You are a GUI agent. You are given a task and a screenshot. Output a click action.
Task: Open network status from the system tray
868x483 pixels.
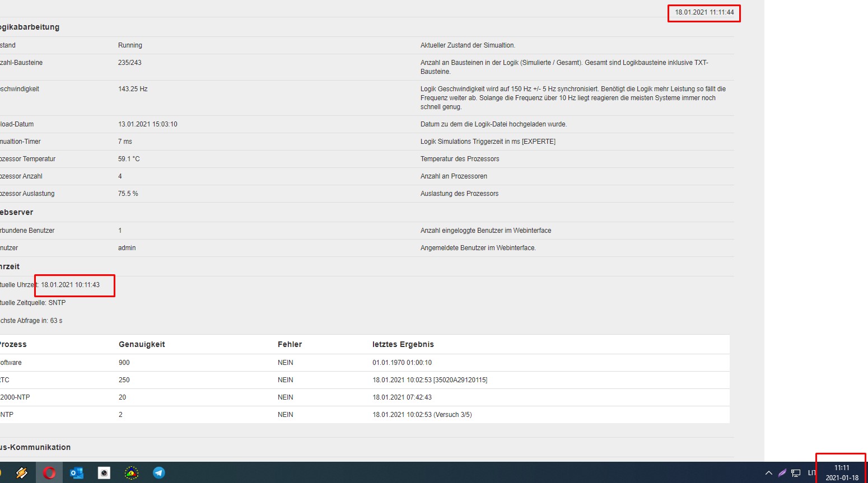point(796,473)
